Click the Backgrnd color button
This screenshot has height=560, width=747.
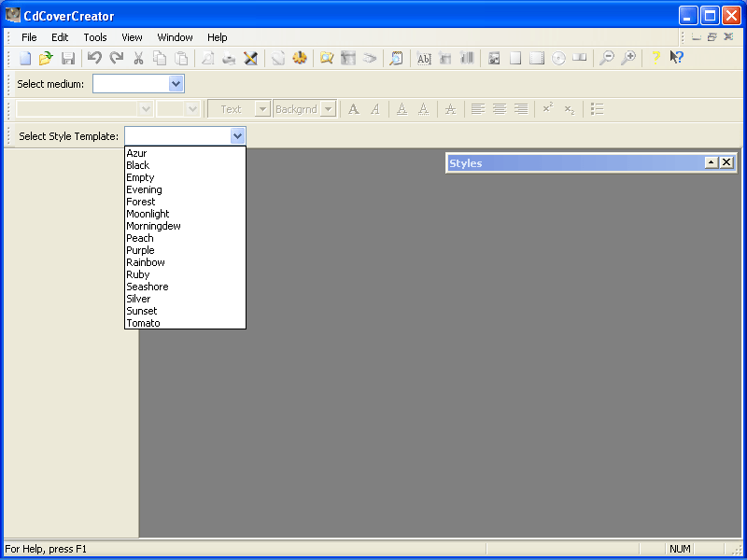[296, 109]
